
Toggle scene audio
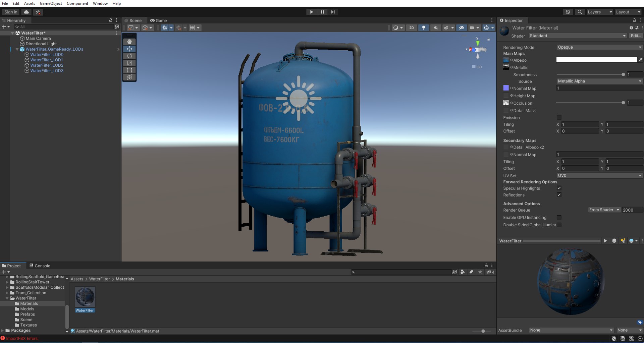coord(436,28)
